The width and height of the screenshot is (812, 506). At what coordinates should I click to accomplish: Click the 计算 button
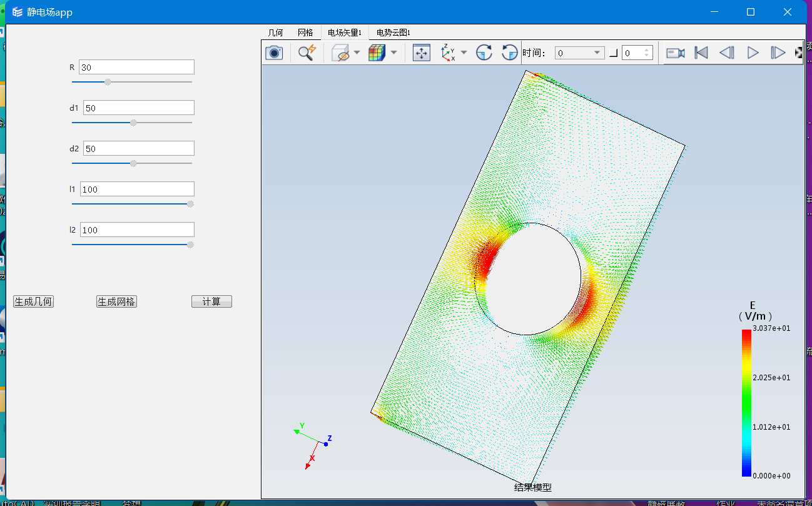click(211, 301)
